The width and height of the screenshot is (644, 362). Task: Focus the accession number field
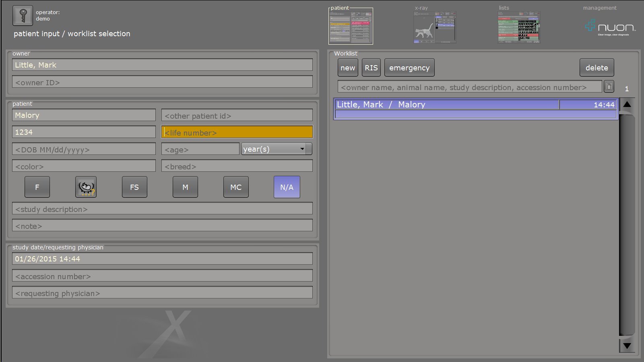coord(162,276)
